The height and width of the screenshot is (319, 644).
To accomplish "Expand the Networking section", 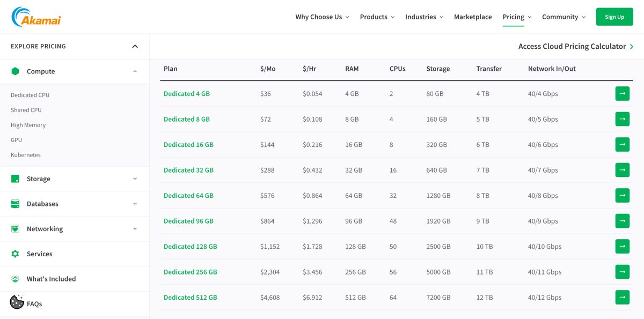I will coord(135,228).
